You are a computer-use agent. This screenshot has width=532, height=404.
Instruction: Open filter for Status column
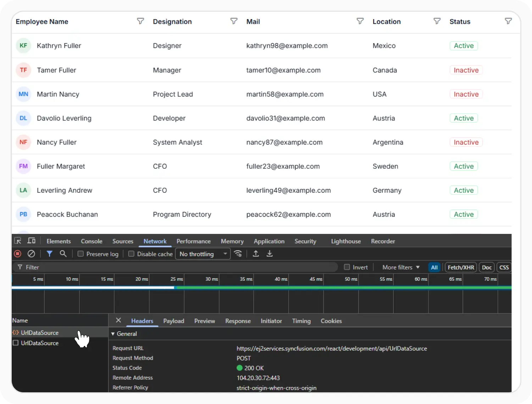coord(508,21)
